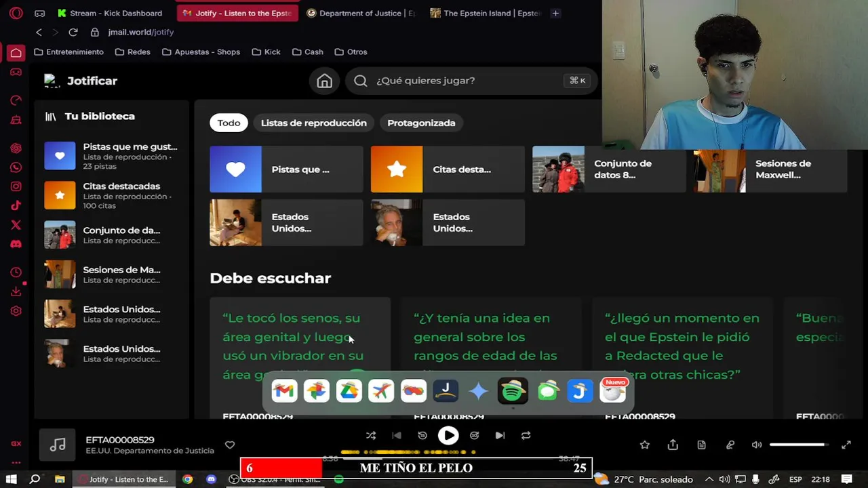Open settings gear in Opera sidebar

16,311
